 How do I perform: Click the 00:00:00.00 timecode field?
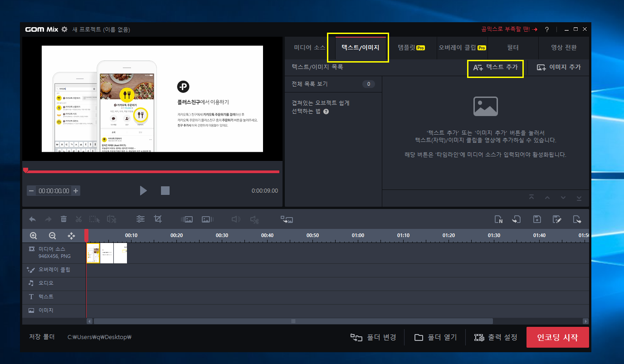tap(54, 191)
